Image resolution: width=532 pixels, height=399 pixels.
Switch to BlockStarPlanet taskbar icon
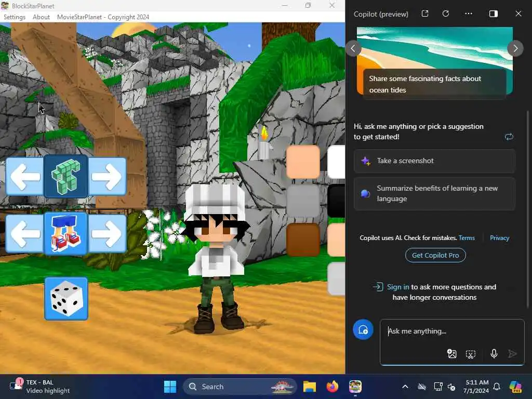pyautogui.click(x=355, y=387)
